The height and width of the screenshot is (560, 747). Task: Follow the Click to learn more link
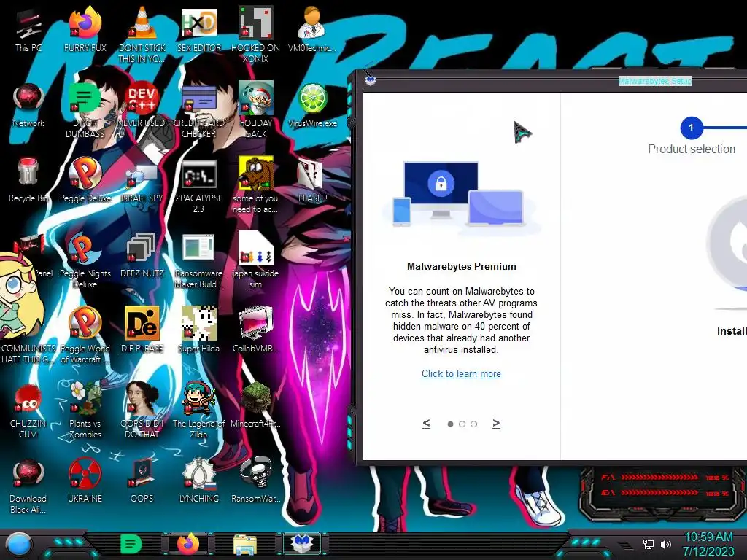(461, 374)
